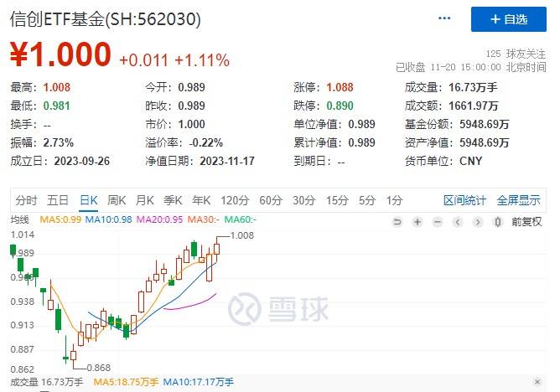This screenshot has height=392, width=560.
Task: Switch to 五日 tab
Action: click(58, 200)
